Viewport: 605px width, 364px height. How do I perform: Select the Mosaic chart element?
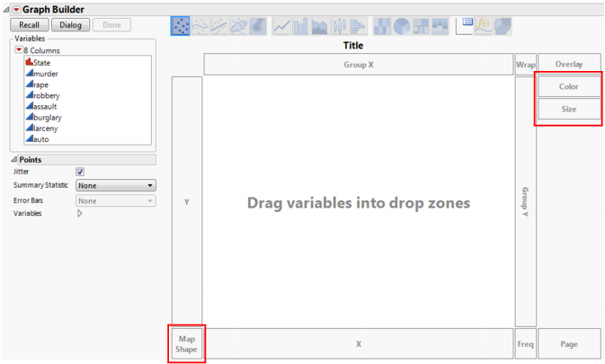click(x=440, y=27)
